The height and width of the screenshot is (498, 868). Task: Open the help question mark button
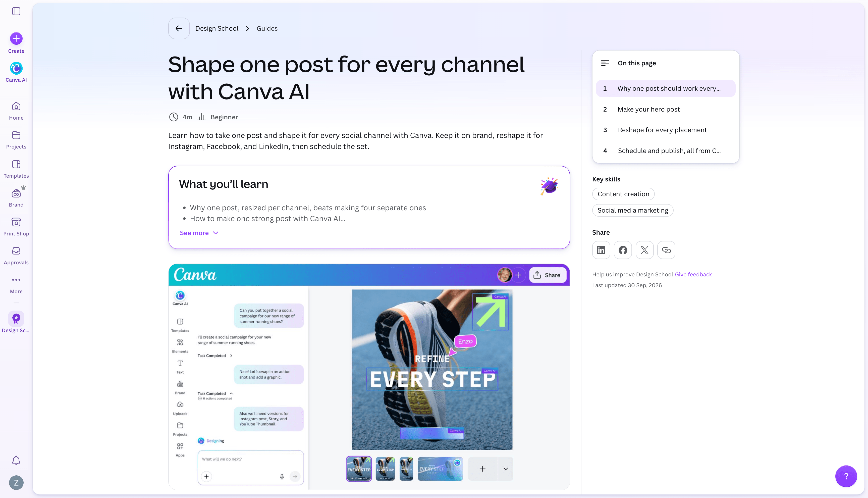[846, 476]
